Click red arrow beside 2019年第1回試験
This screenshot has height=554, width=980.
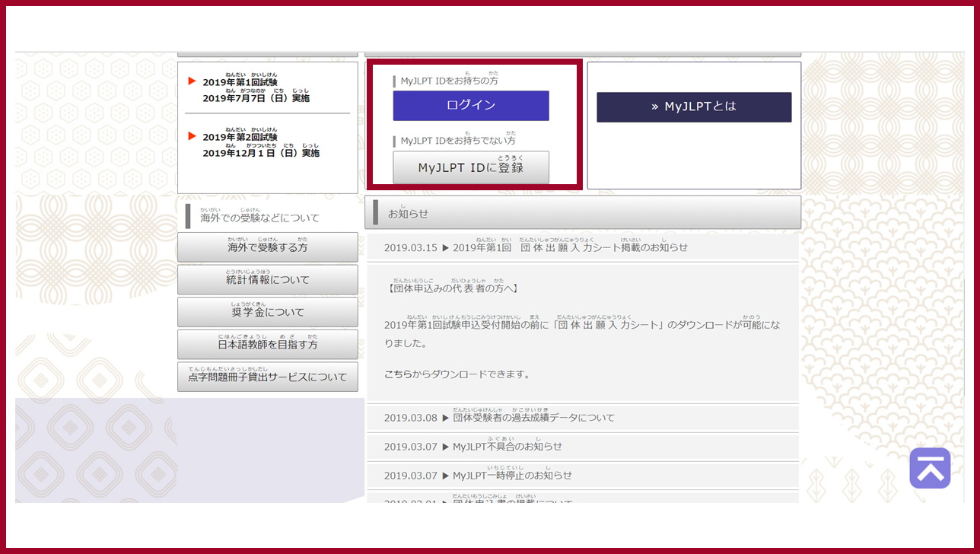click(192, 81)
